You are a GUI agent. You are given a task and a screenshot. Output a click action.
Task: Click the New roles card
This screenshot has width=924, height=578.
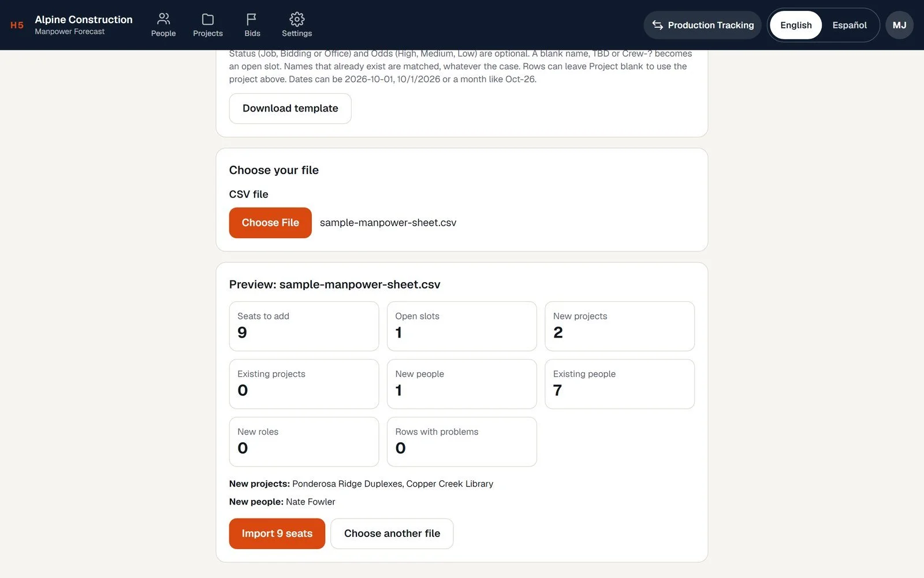point(304,442)
